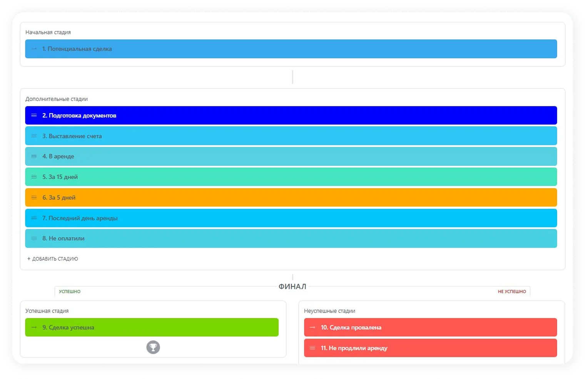Click arrow icon on "10. Сделка провалена"
This screenshot has width=588, height=379.
312,327
